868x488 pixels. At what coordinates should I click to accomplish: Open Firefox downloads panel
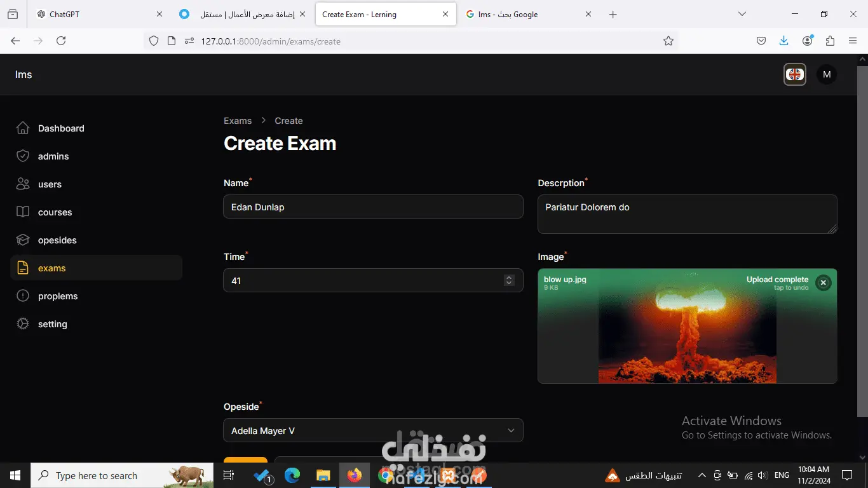point(784,41)
